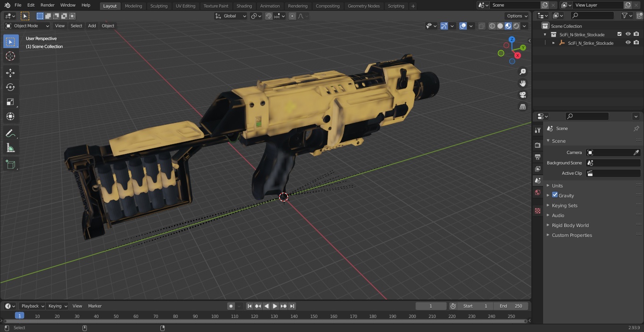Choose the Rotate tool
The image size is (644, 332).
(x=10, y=87)
